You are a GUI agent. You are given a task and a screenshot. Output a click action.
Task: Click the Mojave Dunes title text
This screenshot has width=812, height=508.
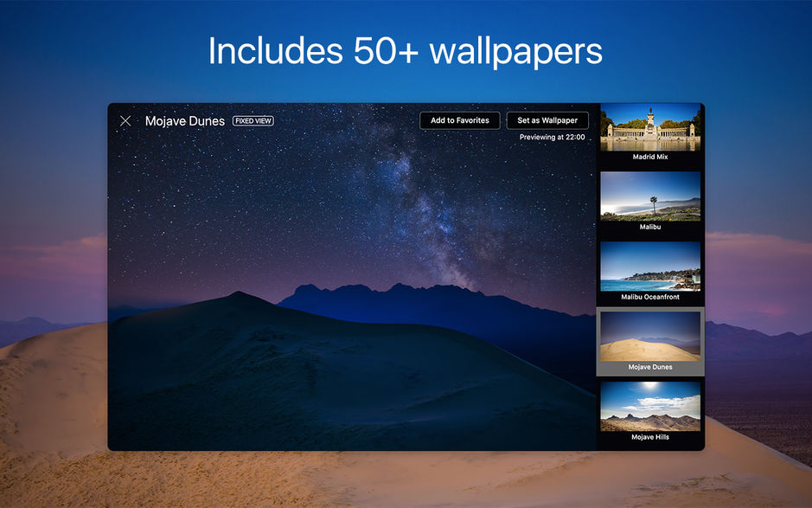pyautogui.click(x=186, y=121)
